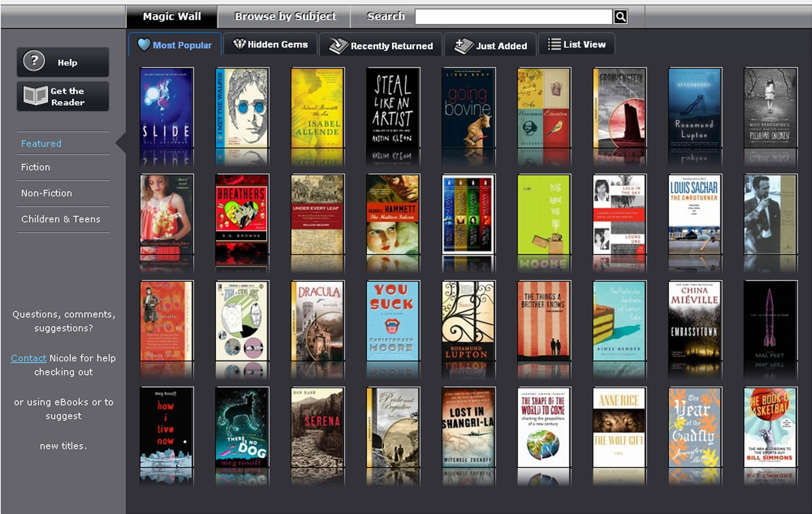Open There Is No Dog cover

pos(242,427)
